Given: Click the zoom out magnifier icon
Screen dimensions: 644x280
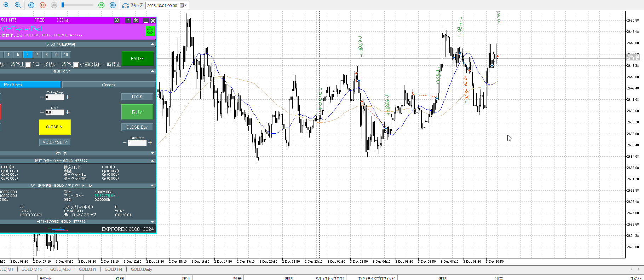Looking at the screenshot, I should [18, 5].
